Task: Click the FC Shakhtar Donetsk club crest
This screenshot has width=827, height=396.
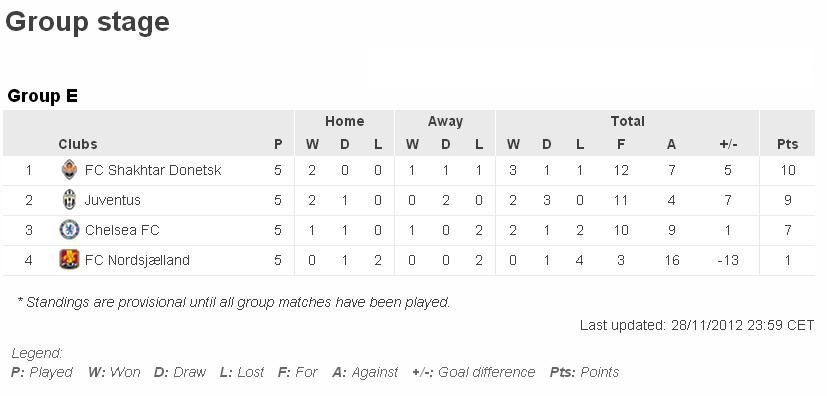Action: [x=69, y=170]
